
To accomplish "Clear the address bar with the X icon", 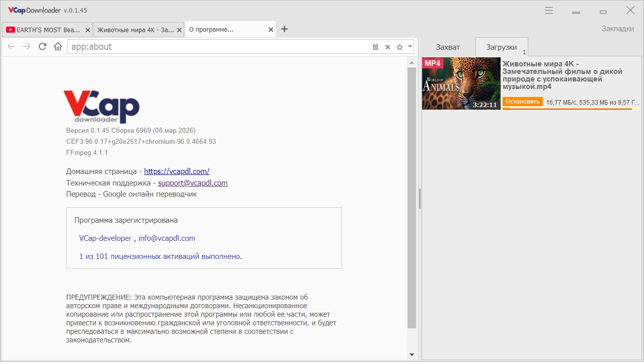I will coord(387,47).
